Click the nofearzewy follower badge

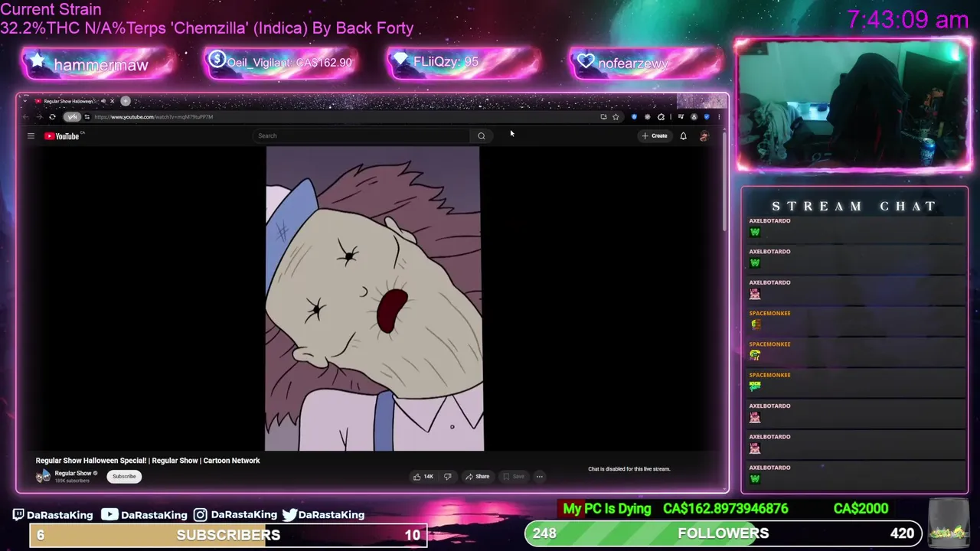tap(646, 63)
